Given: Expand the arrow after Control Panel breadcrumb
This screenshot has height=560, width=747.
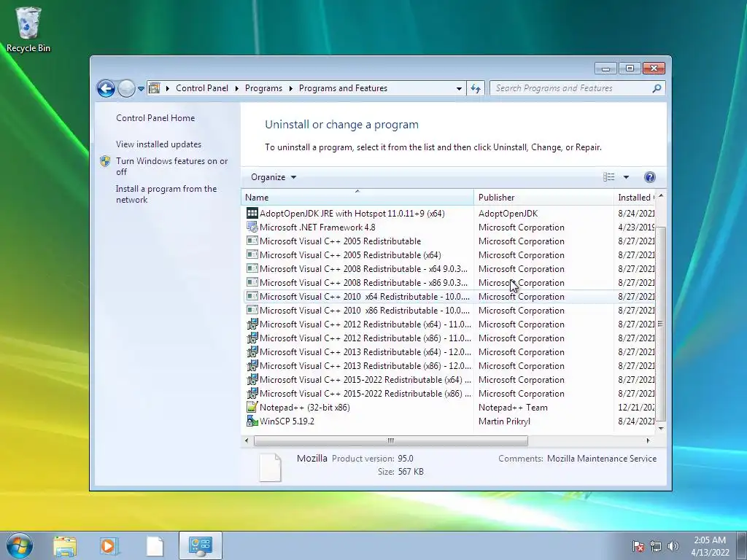Looking at the screenshot, I should [237, 88].
